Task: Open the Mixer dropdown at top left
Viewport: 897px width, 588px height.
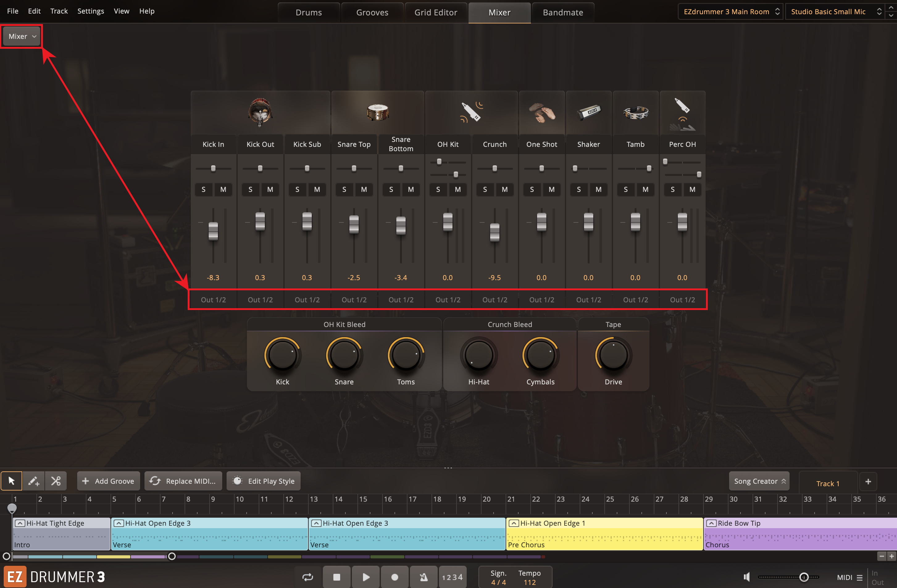Action: point(22,36)
